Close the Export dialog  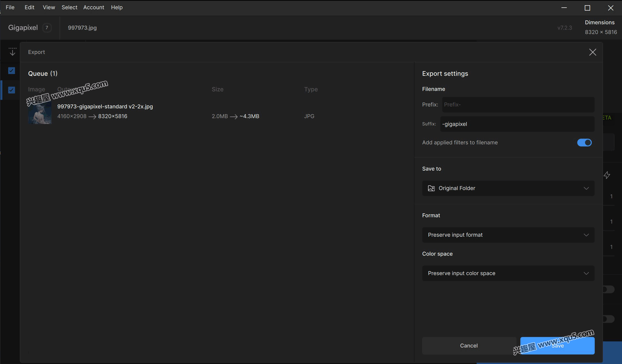pyautogui.click(x=592, y=52)
